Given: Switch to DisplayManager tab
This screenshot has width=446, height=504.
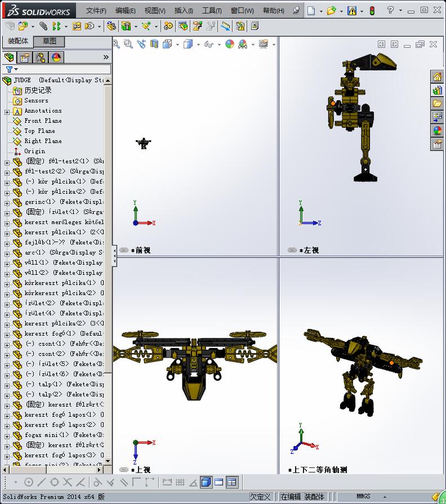Looking at the screenshot, I should (x=56, y=57).
